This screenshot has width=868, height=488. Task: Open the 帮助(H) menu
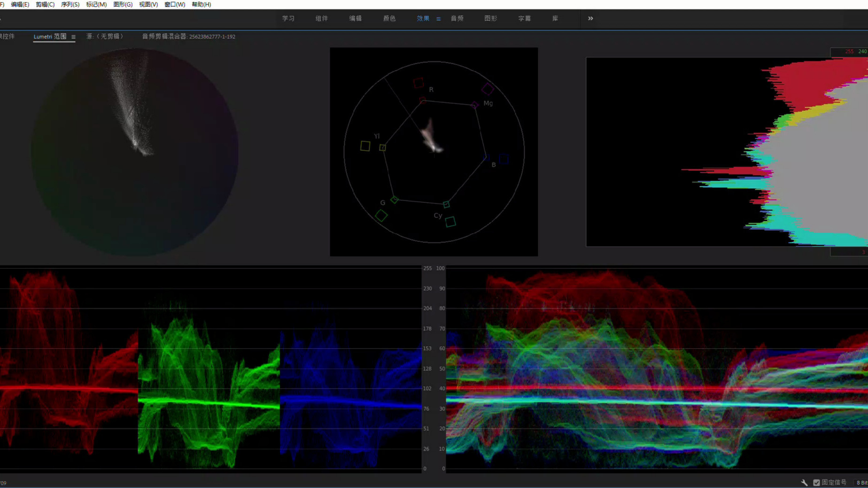coord(201,4)
